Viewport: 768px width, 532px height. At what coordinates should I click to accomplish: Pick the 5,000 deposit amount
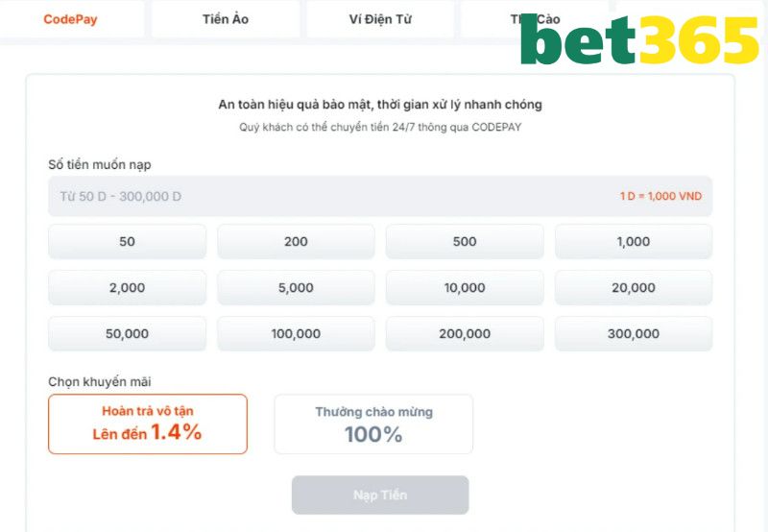[x=296, y=288]
